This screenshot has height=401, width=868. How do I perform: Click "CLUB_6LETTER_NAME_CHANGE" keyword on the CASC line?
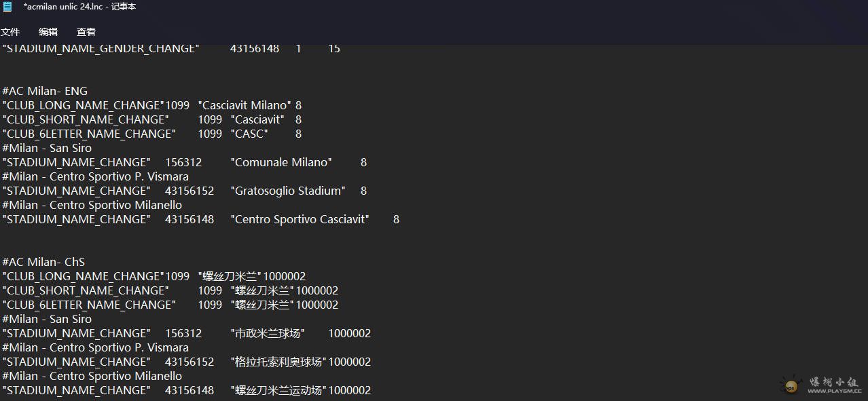[89, 134]
